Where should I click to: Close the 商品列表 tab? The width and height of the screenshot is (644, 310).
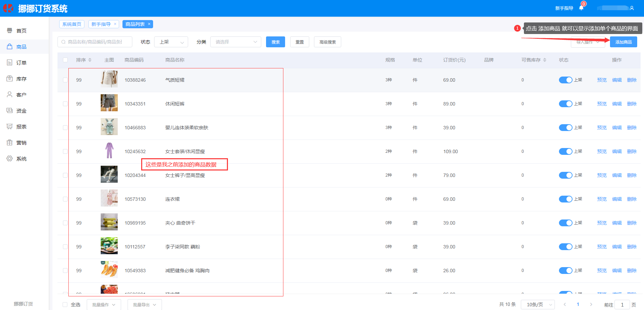149,24
